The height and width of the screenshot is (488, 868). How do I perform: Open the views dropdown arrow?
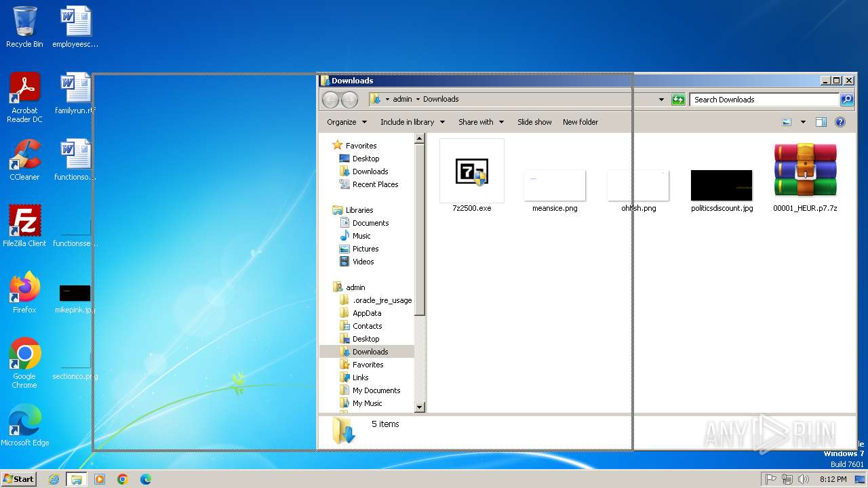803,122
